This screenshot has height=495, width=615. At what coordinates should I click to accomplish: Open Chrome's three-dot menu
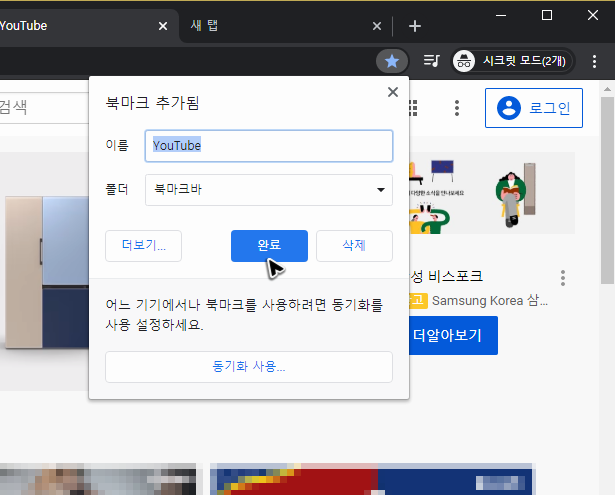(x=595, y=61)
